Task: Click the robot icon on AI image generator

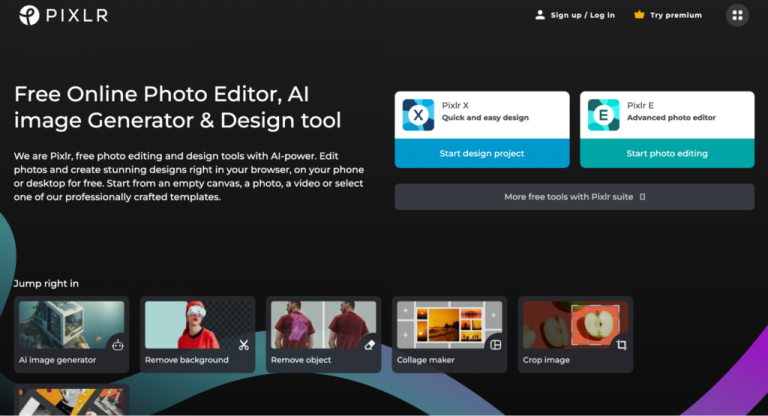Action: click(x=117, y=345)
